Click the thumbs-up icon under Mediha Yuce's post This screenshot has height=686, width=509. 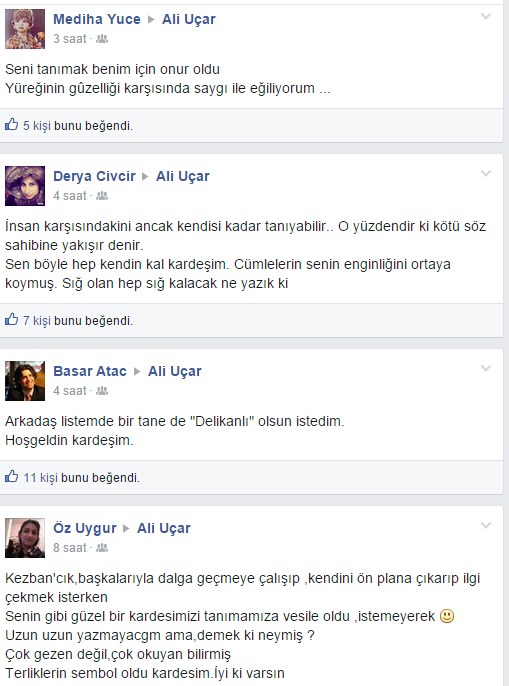point(11,125)
